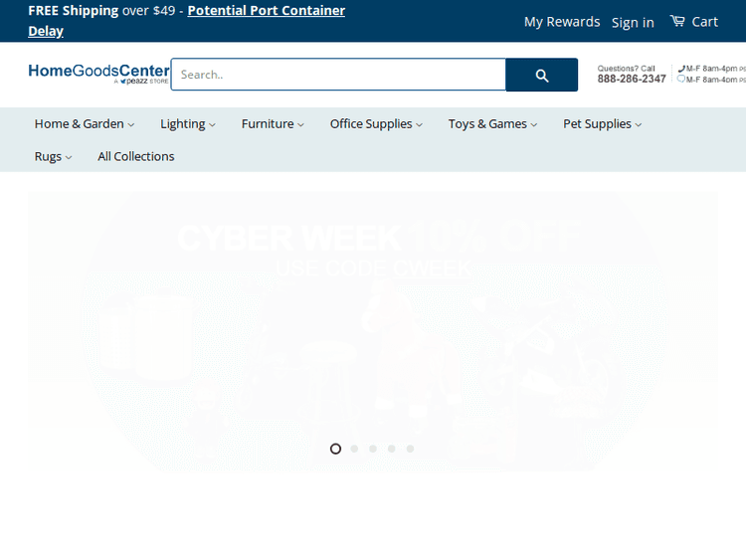Select the fourth carousel slide dot

(x=392, y=449)
